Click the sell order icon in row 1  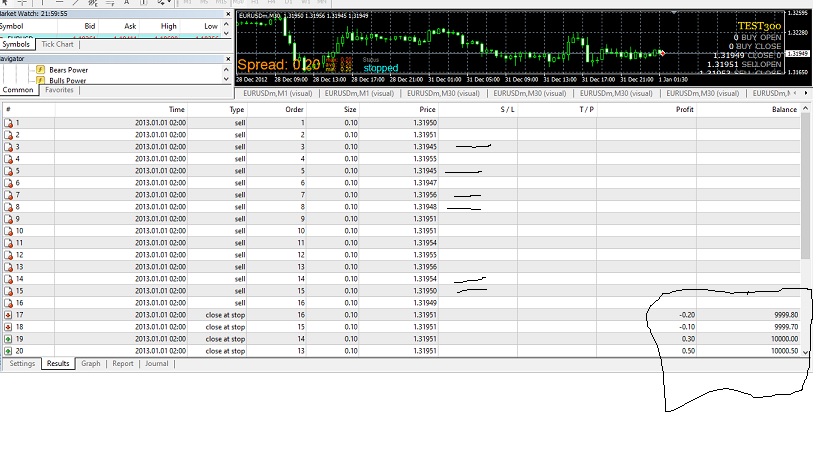point(8,123)
